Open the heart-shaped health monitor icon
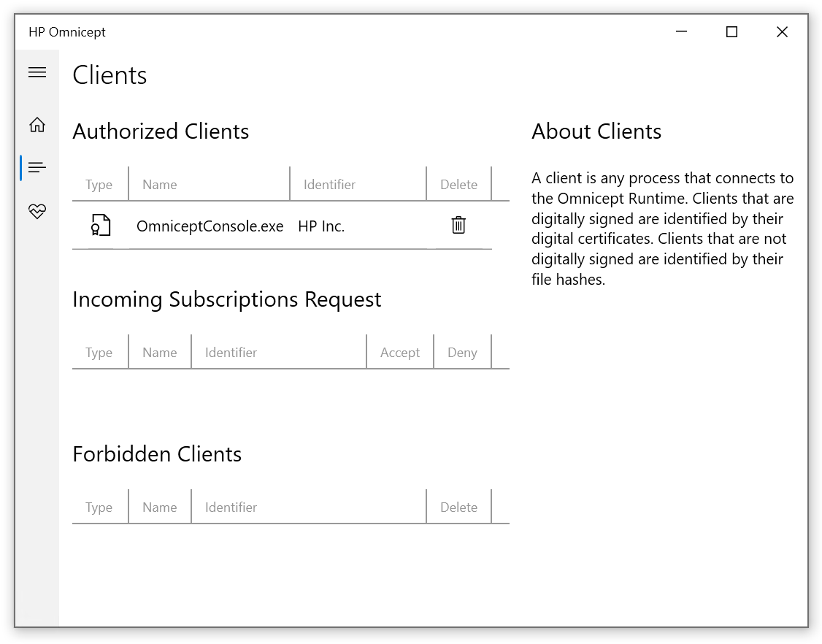The width and height of the screenshot is (822, 644). (37, 212)
